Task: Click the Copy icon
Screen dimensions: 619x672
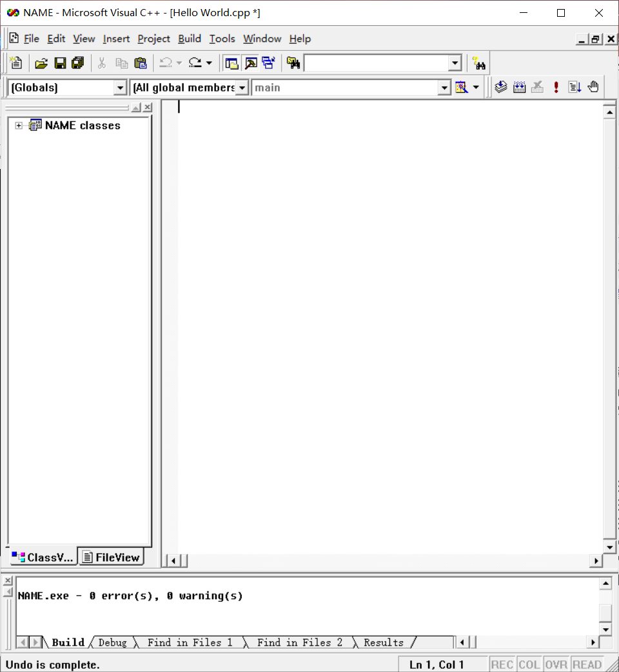Action: tap(122, 63)
